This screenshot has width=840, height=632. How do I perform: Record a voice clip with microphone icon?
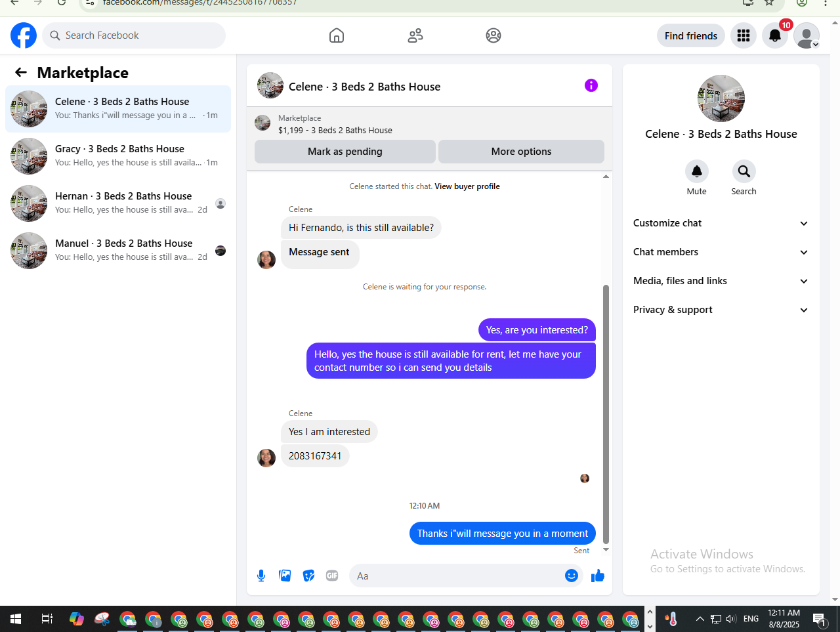pos(261,576)
